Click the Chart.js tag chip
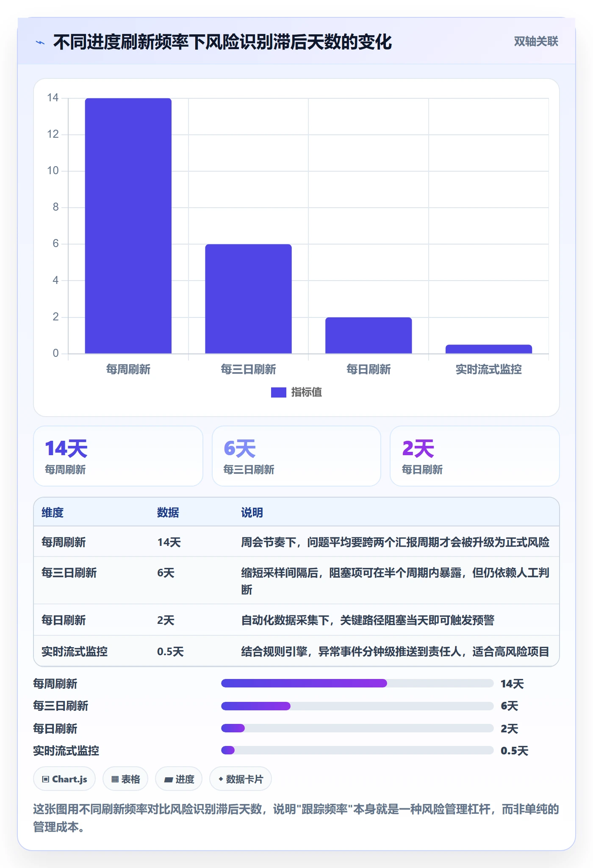Viewport: 593px width, 868px height. click(64, 779)
